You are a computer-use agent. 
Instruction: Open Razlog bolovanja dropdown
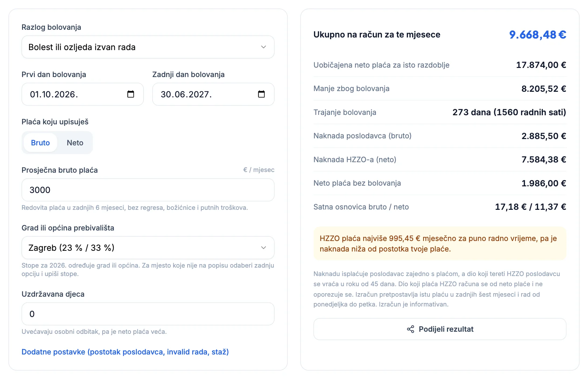[x=148, y=47]
